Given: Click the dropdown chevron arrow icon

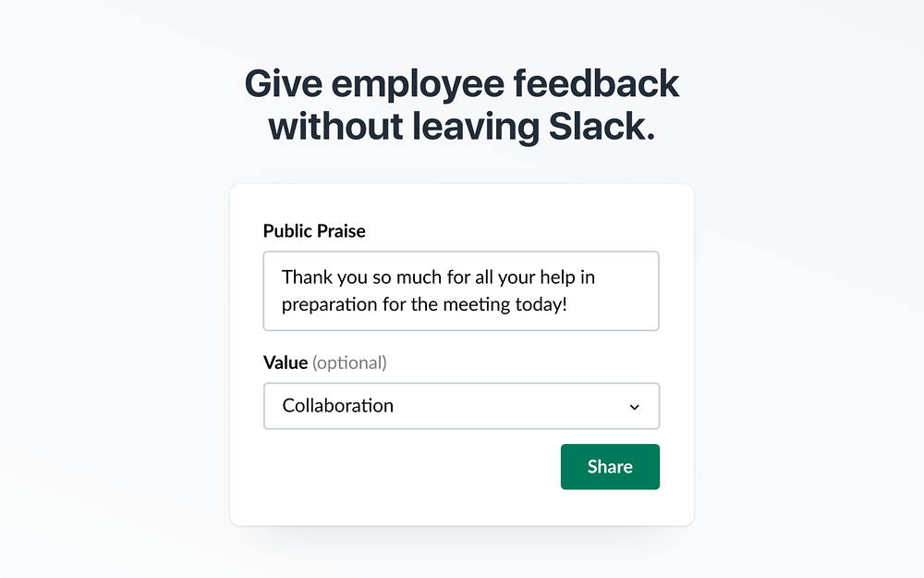Looking at the screenshot, I should point(634,407).
